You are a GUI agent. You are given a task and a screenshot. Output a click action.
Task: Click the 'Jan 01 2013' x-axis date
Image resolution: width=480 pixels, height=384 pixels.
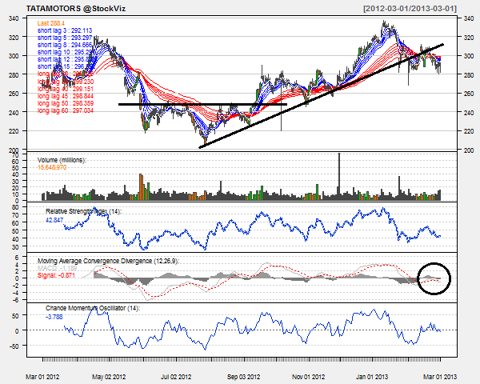[372, 377]
